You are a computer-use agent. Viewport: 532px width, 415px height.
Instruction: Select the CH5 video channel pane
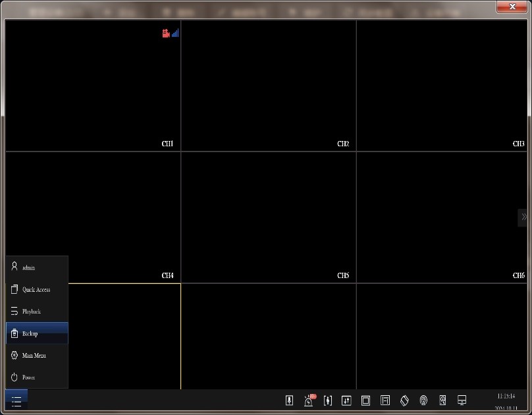(x=269, y=217)
